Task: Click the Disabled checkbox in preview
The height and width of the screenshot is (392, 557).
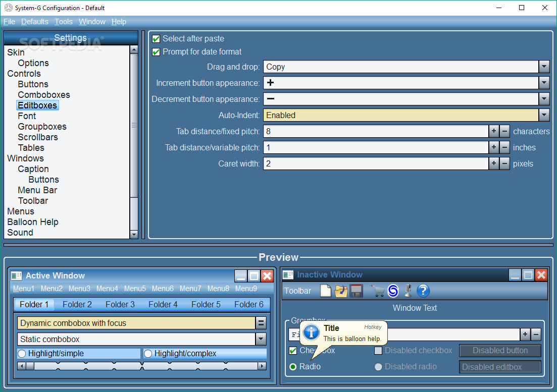Action: [x=378, y=351]
